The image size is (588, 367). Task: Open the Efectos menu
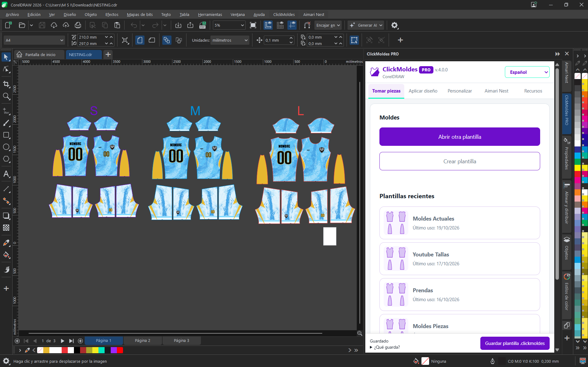coord(112,14)
